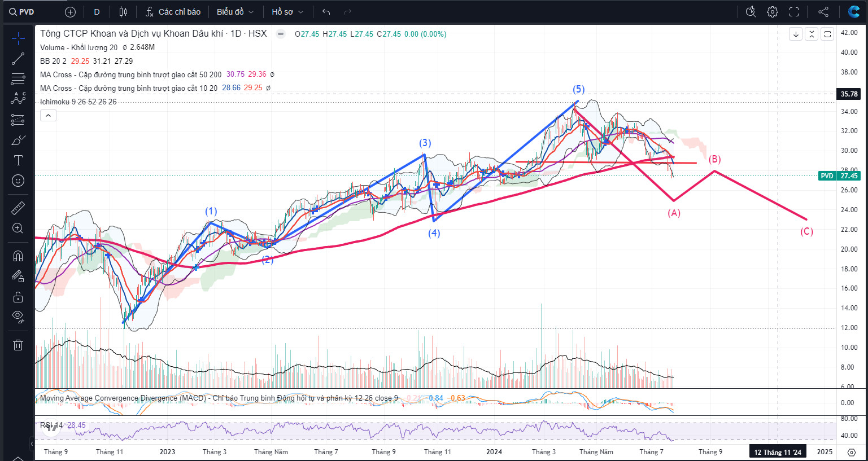Remove drawings with the trash icon
The image size is (868, 461).
pyautogui.click(x=18, y=345)
